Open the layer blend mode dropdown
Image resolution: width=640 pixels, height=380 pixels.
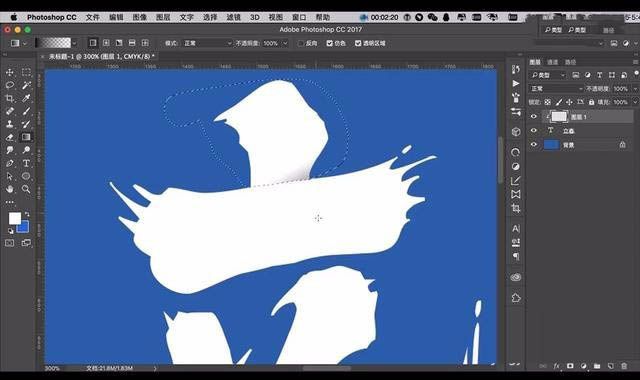[x=557, y=89]
